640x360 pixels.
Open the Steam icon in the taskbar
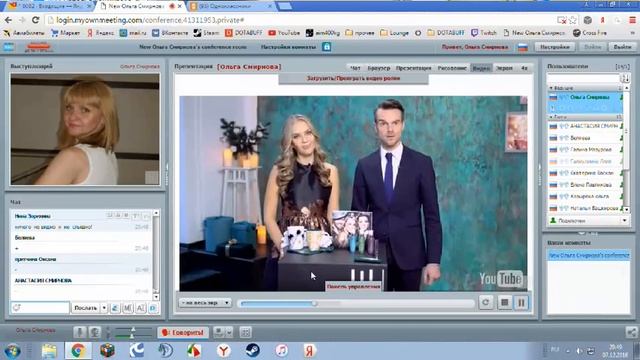(x=253, y=351)
